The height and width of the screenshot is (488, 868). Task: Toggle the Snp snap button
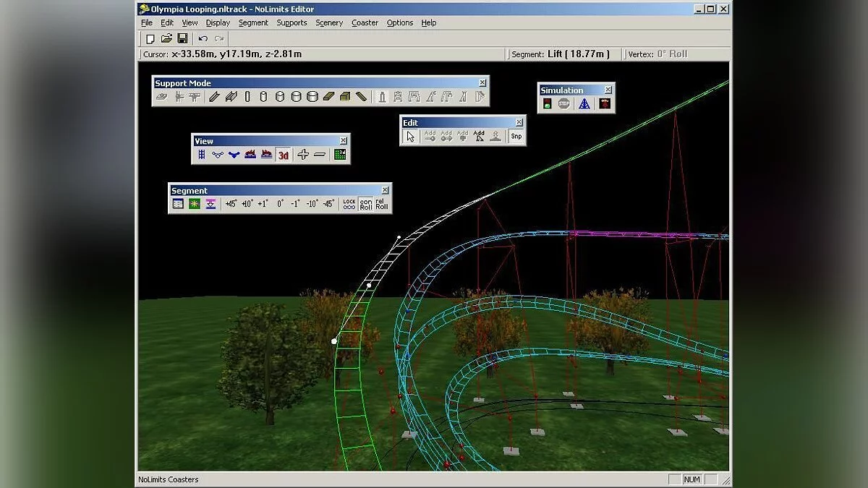[x=516, y=136]
